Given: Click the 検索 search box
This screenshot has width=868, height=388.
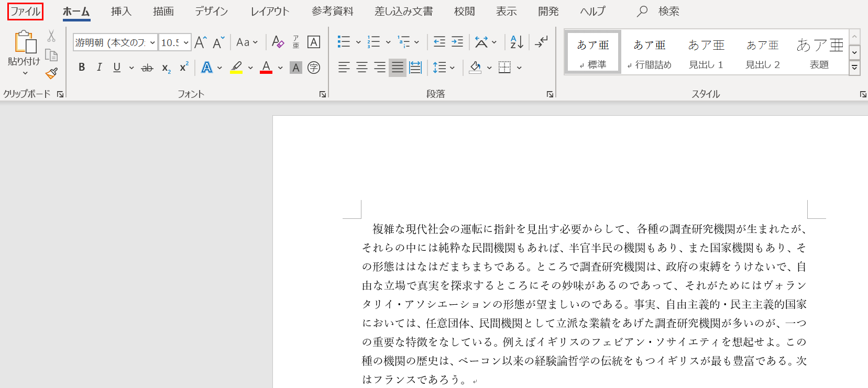Looking at the screenshot, I should coord(669,12).
